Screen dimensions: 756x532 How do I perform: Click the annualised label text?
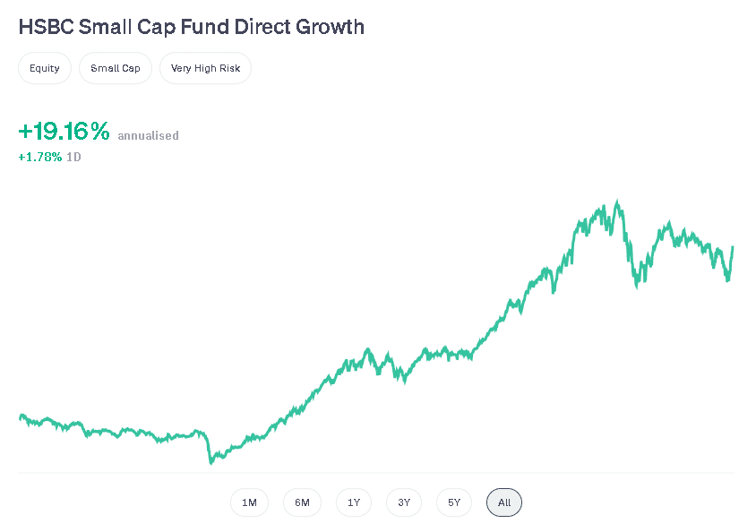tap(148, 136)
